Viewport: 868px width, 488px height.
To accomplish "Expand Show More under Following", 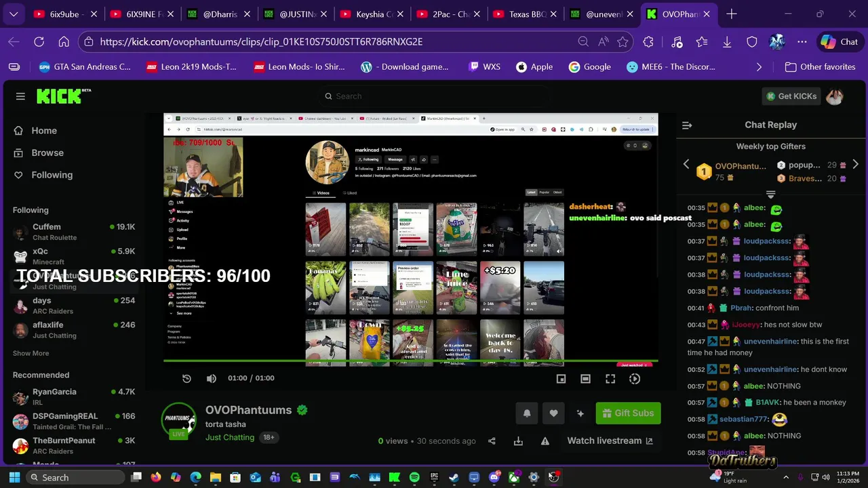I will (31, 353).
